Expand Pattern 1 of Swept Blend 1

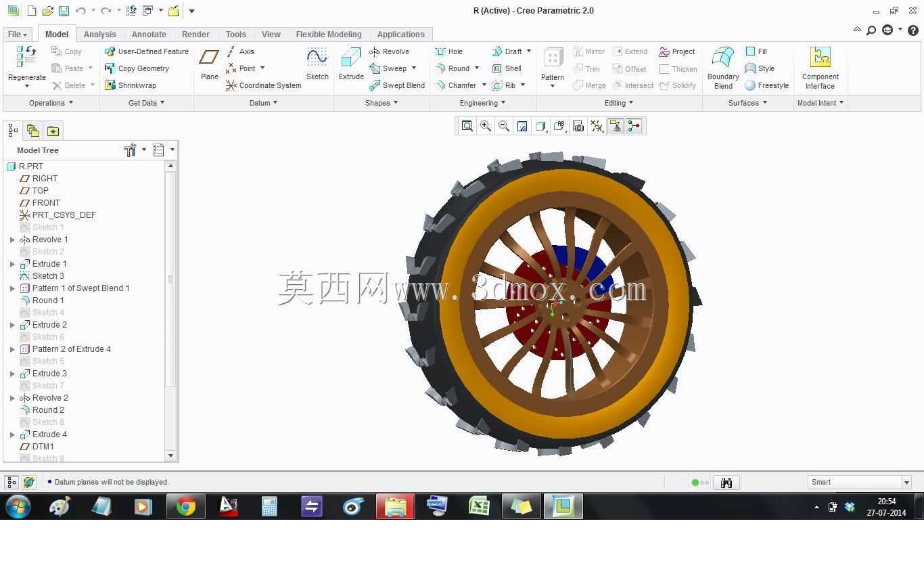click(x=12, y=288)
